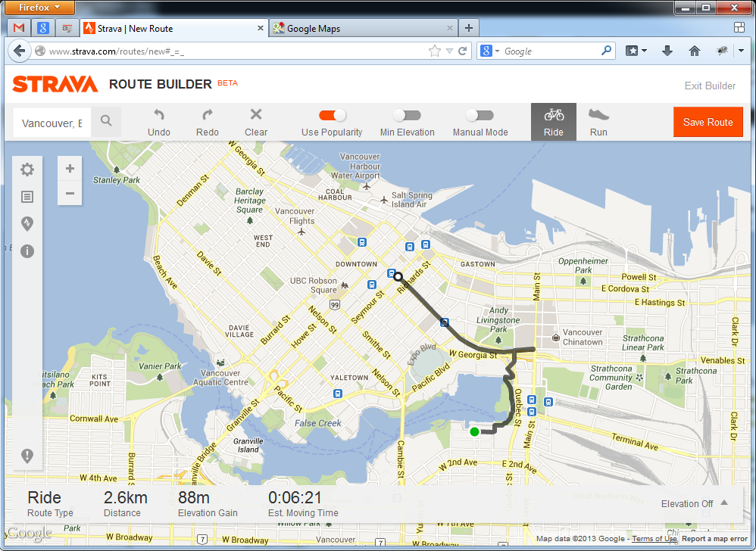Open map settings gear icon
The image size is (756, 551).
coord(27,170)
